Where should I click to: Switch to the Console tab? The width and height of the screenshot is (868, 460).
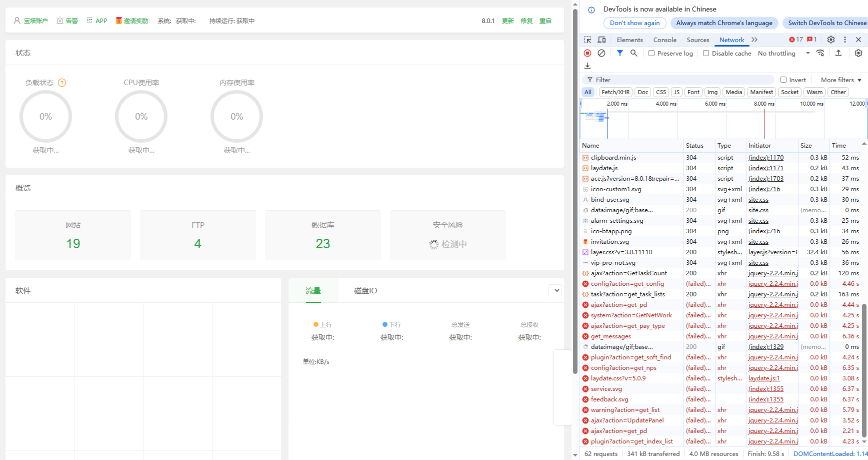(x=664, y=40)
